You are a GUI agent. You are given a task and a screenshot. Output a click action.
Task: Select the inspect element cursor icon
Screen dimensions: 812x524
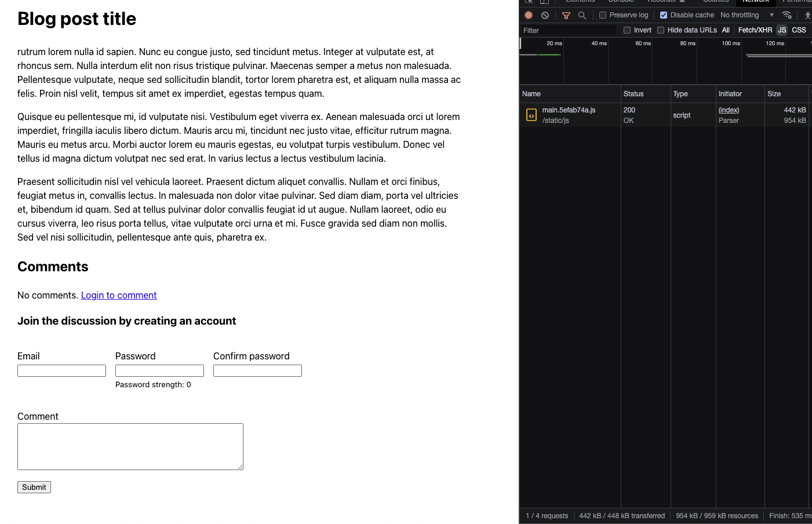click(x=527, y=2)
